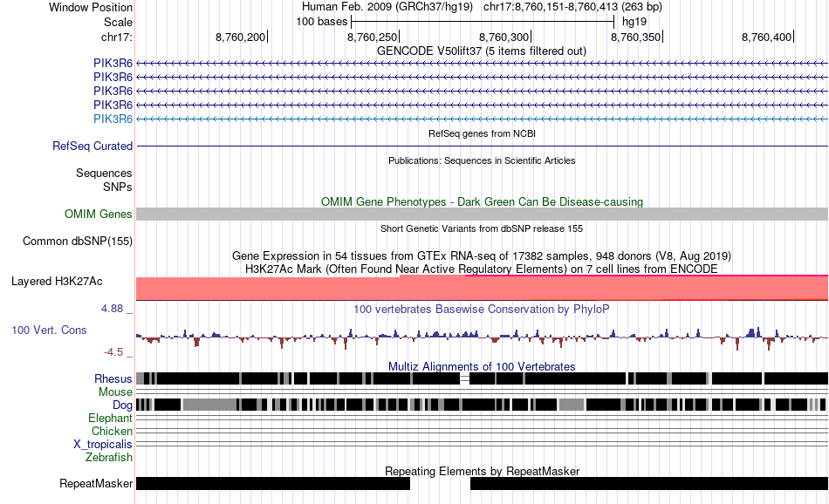Click the Rhesus alignment block row
829x504 pixels.
pyautogui.click(x=482, y=378)
